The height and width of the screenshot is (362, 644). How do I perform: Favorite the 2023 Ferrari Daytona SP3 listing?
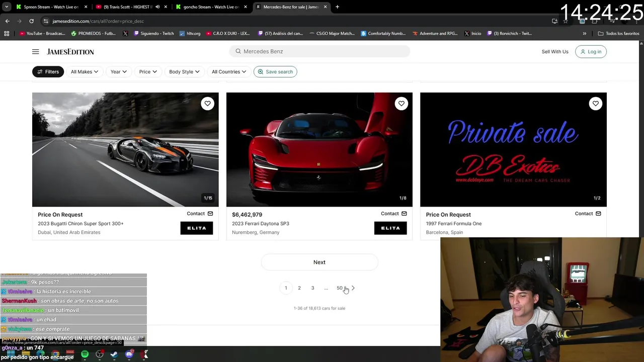(401, 104)
